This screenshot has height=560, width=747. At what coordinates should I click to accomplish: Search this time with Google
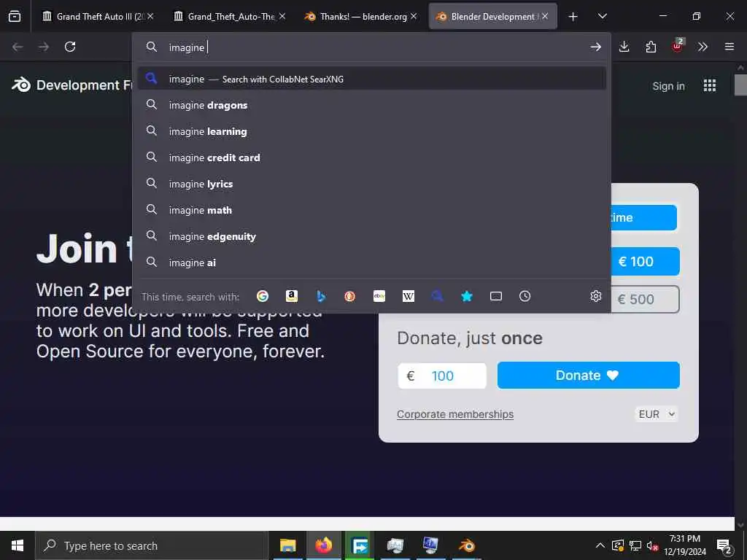tap(263, 296)
